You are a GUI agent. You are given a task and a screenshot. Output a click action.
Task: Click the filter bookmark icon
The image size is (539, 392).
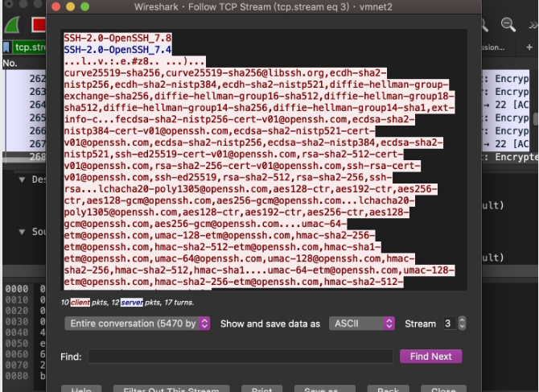(x=6, y=47)
